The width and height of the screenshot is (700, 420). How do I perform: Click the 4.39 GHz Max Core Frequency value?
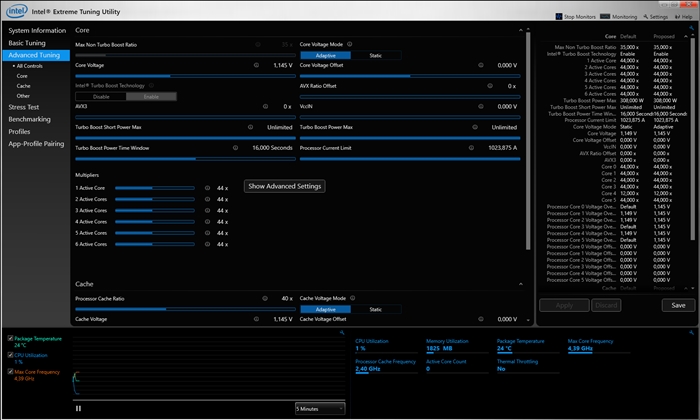[580, 349]
